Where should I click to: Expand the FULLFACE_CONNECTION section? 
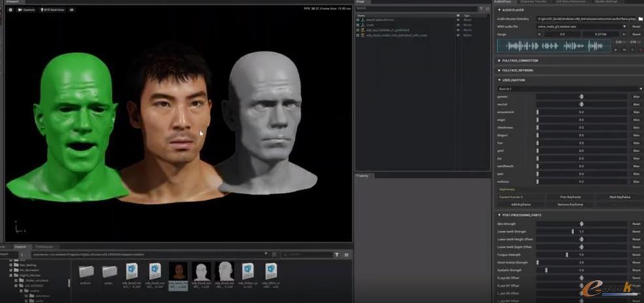499,61
